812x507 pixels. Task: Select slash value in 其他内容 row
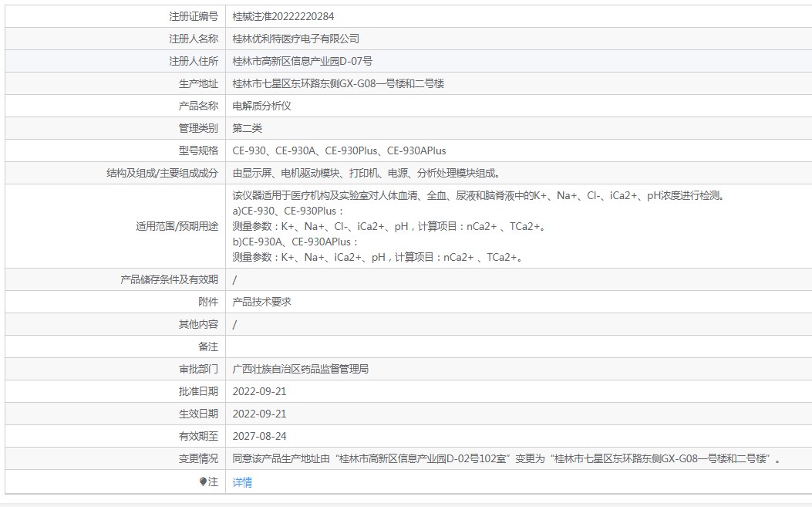click(x=234, y=325)
